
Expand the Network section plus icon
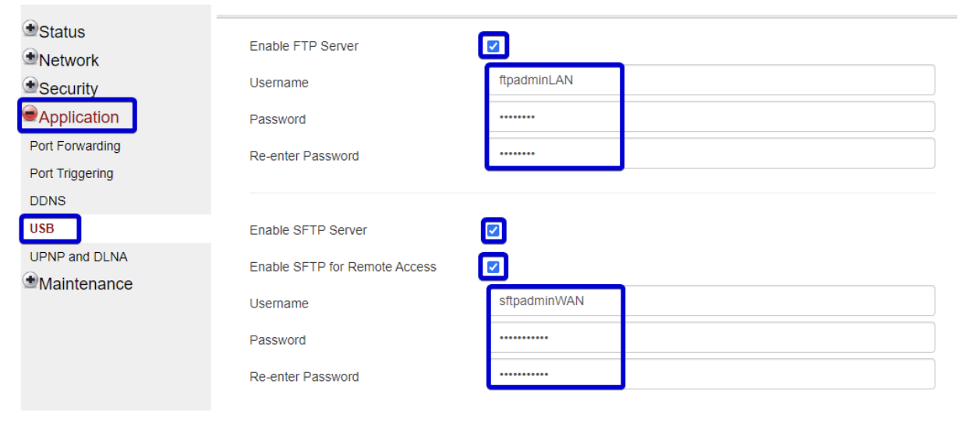30,57
